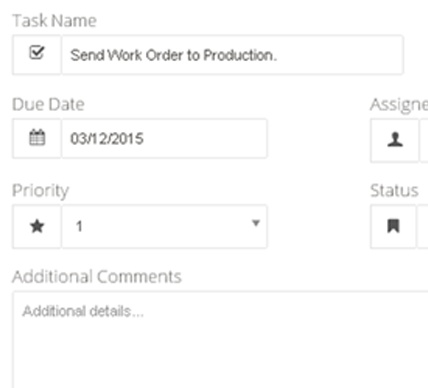Screen dimensions: 428x388
Task: Click the Assignee label
Action: (x=399, y=105)
